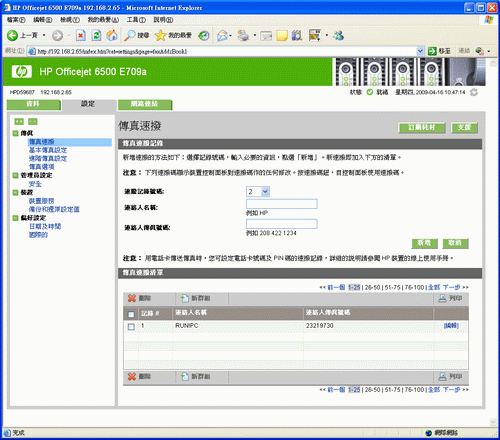Collapse all tree sections with the -- icon

[33, 122]
